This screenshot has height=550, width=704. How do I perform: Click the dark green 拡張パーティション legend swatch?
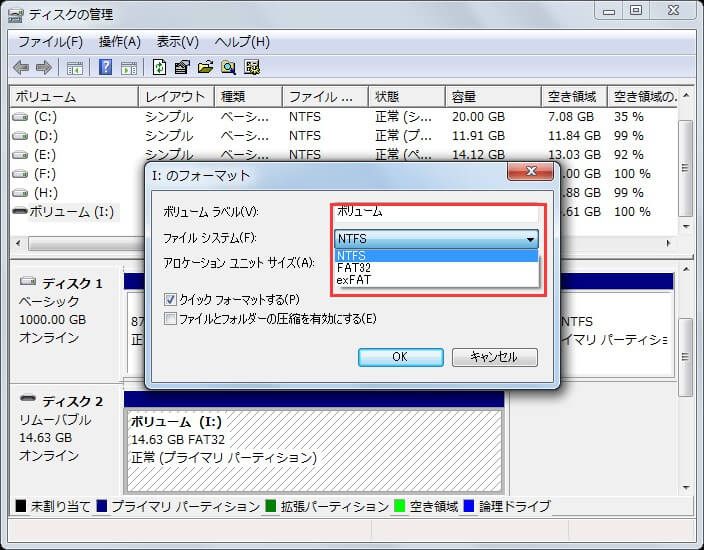tap(271, 506)
